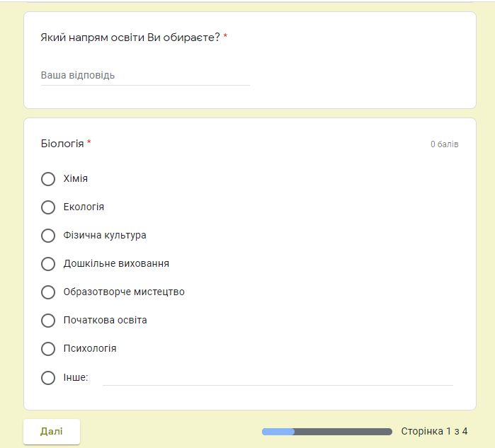Click the red asterisk beside Біологія

point(89,144)
